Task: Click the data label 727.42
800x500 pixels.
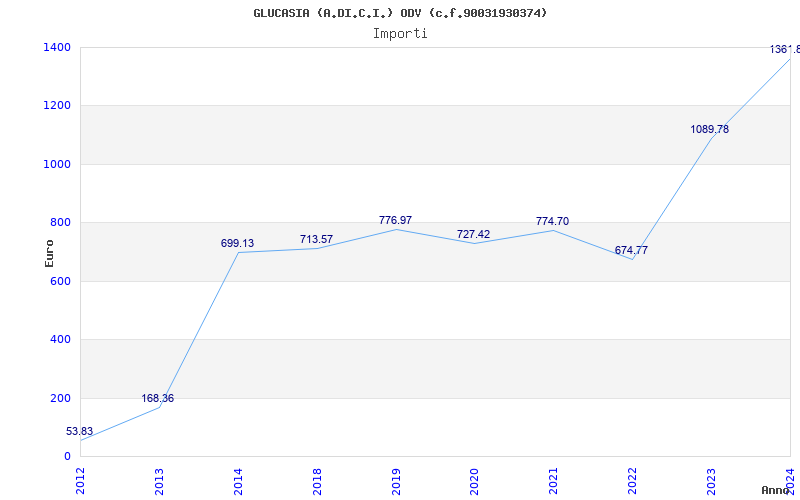Action: click(473, 234)
